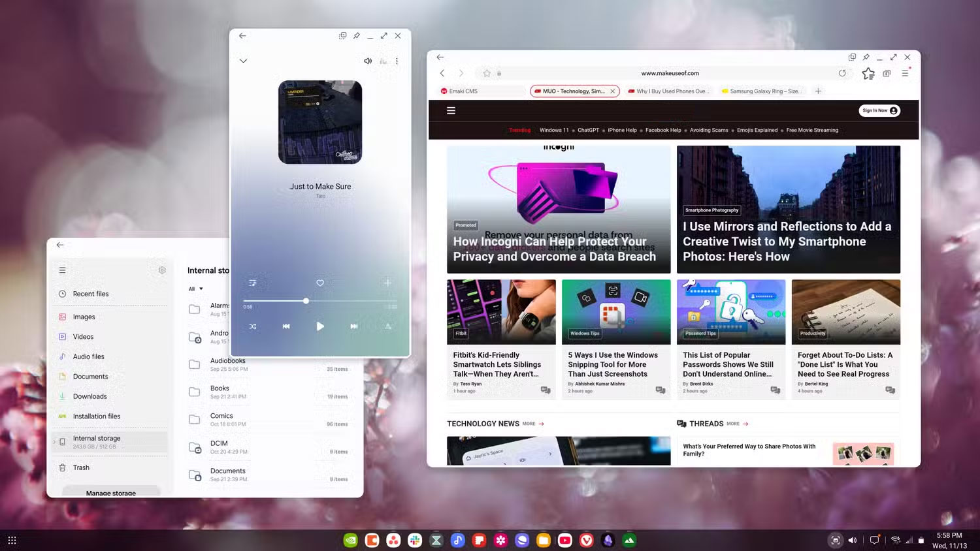The width and height of the screenshot is (980, 551).
Task: Expand Internal storage in the sidebar
Action: point(54,442)
